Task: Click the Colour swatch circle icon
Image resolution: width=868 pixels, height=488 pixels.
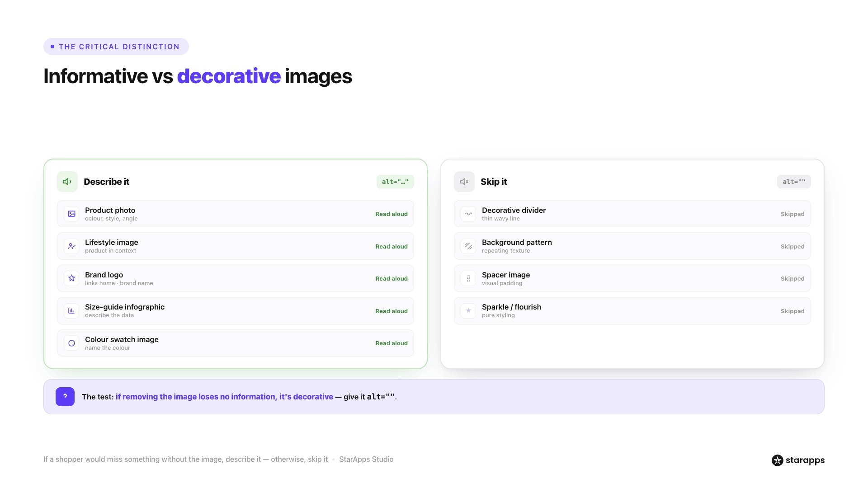Action: [x=71, y=343]
